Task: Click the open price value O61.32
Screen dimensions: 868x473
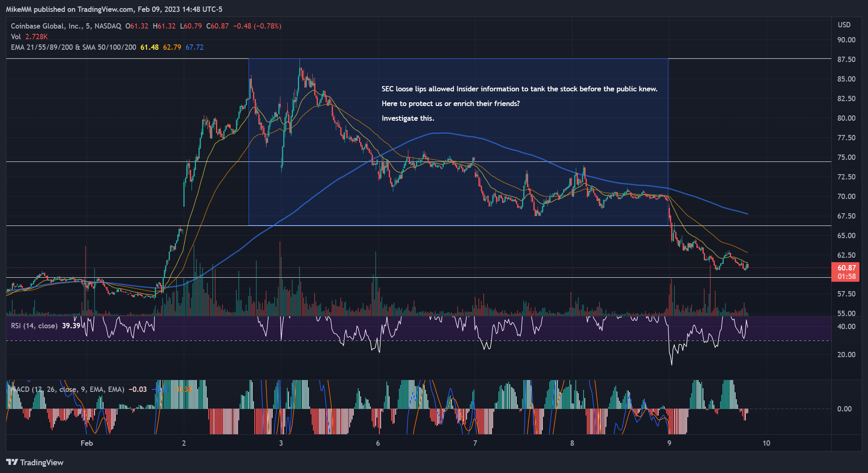Action: (x=137, y=26)
